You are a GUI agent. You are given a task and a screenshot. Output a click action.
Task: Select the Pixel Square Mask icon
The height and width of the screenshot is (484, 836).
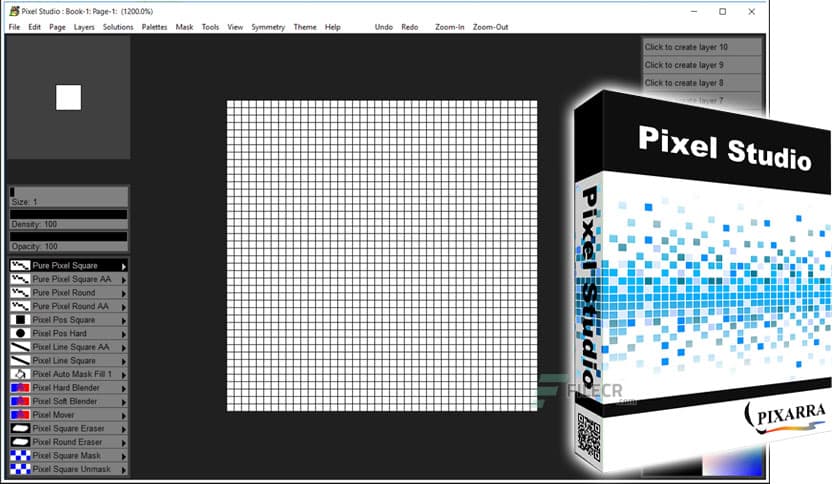20,456
